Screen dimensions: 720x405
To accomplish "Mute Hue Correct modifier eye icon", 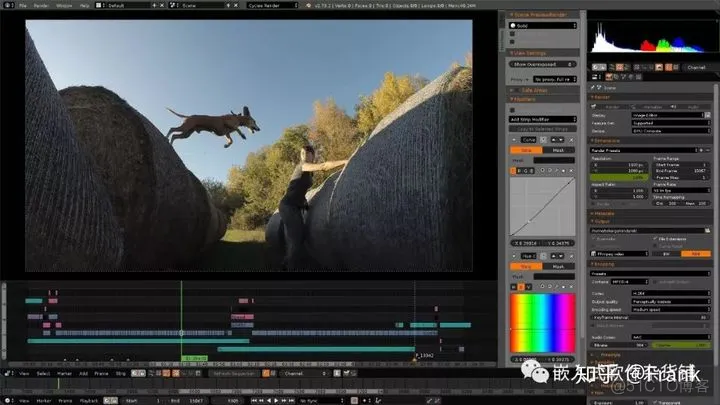I will pos(543,256).
